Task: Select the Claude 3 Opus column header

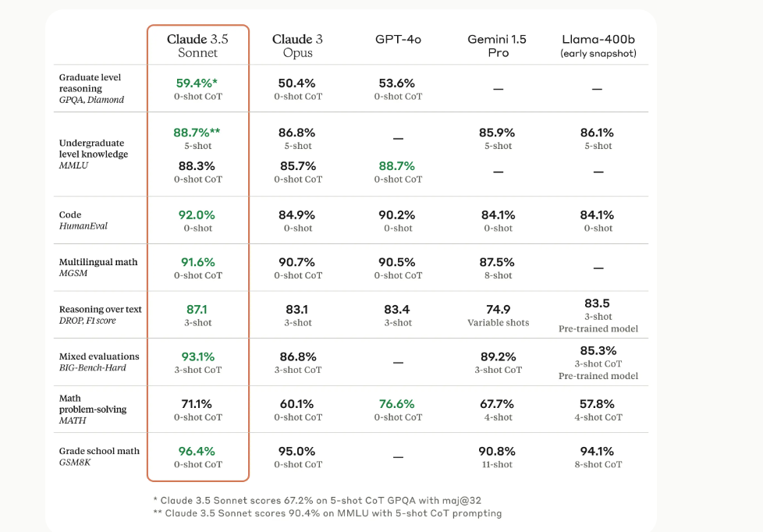Action: click(297, 46)
